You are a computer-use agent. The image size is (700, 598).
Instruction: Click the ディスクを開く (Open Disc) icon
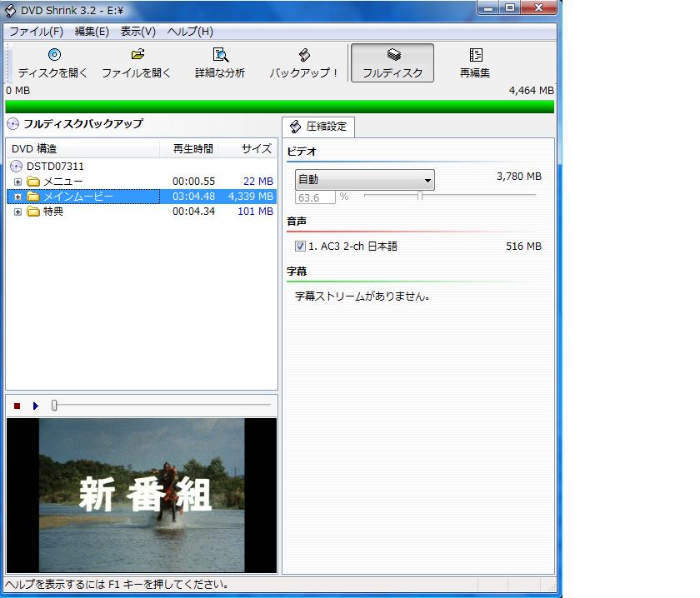53,56
